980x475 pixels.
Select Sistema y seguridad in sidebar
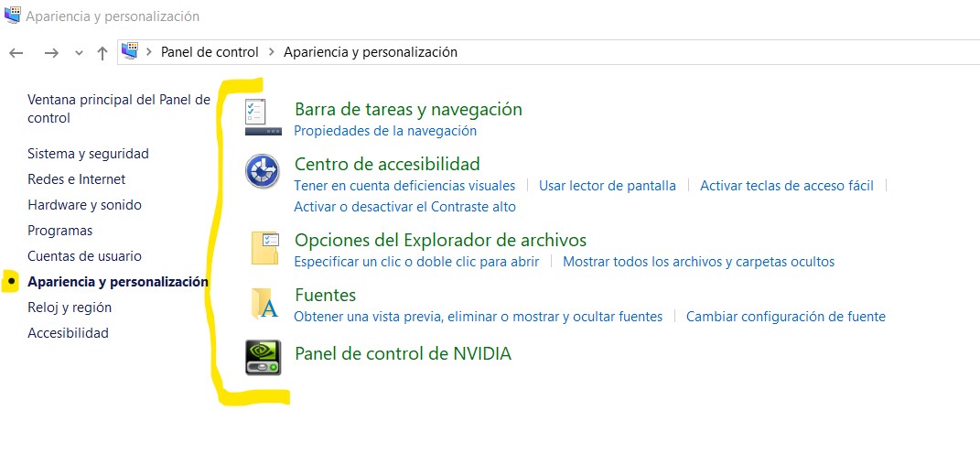88,154
